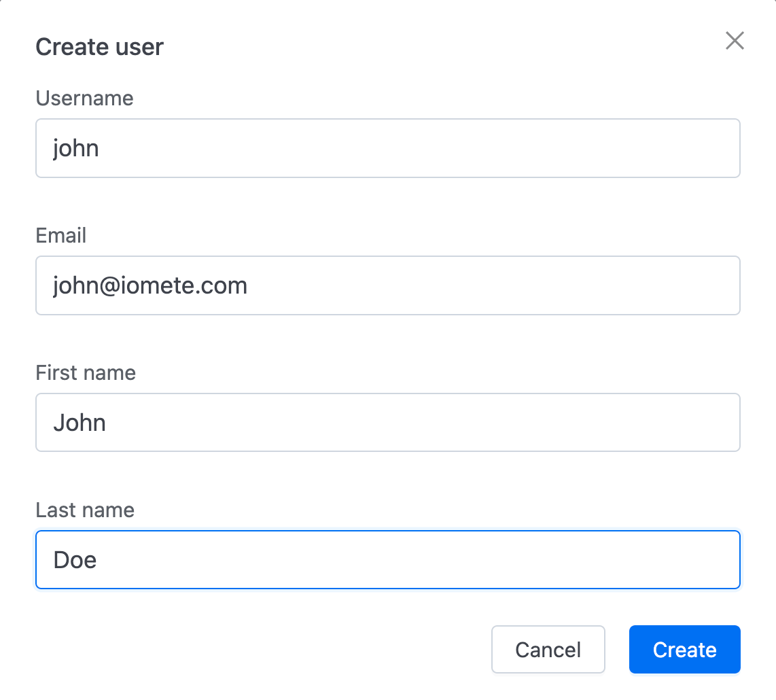Close the Create user dialog

tap(735, 41)
